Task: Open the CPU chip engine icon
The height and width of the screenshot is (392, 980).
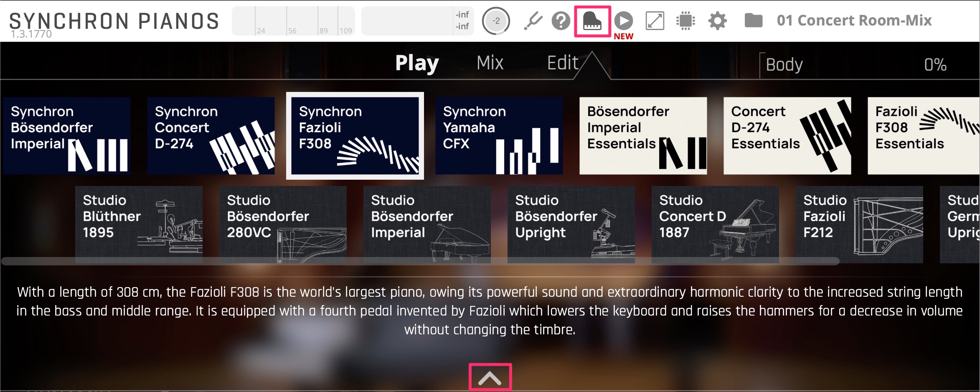Action: pyautogui.click(x=685, y=21)
